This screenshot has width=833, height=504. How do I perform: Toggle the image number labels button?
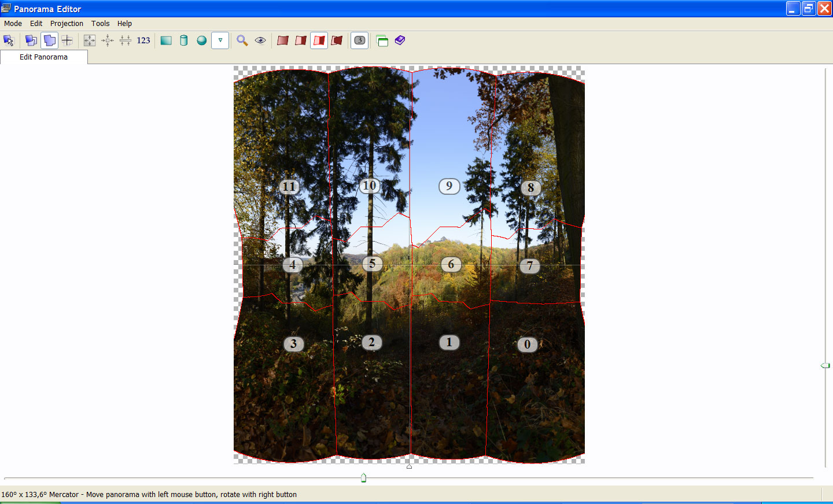(x=360, y=40)
